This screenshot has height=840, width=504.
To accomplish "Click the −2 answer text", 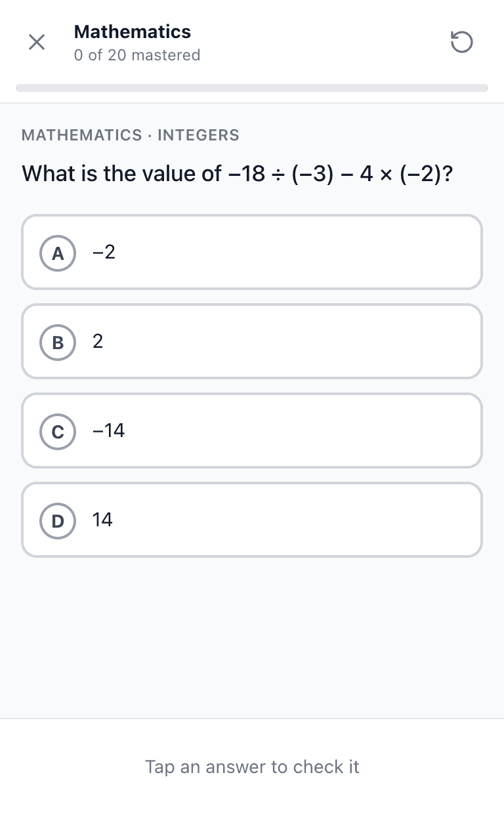I will (x=104, y=252).
